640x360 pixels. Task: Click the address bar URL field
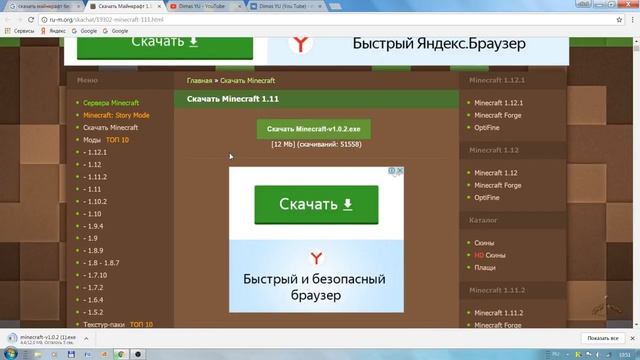[x=327, y=20]
